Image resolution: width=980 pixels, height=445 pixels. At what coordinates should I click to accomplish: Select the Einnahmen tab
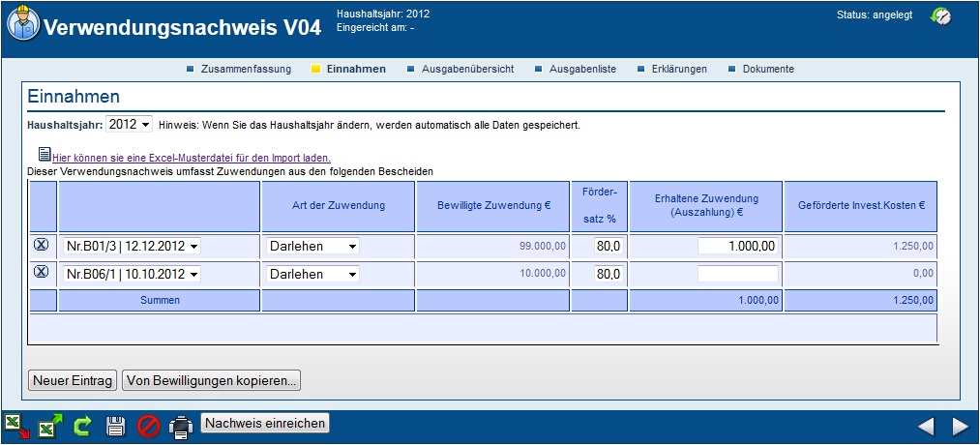[x=356, y=70]
